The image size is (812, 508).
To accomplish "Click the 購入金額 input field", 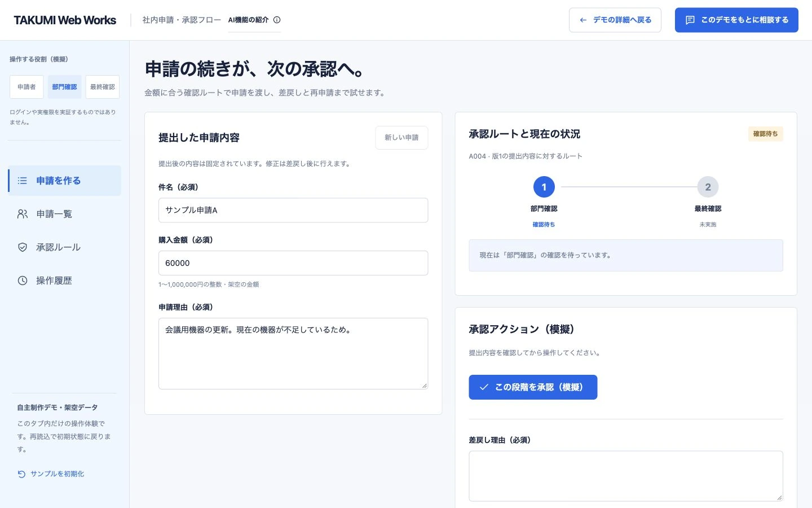I will (293, 263).
